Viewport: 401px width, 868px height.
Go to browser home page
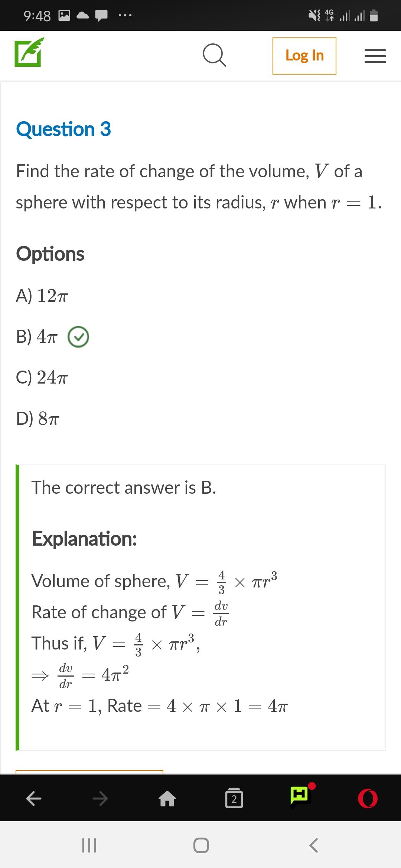pyautogui.click(x=167, y=798)
